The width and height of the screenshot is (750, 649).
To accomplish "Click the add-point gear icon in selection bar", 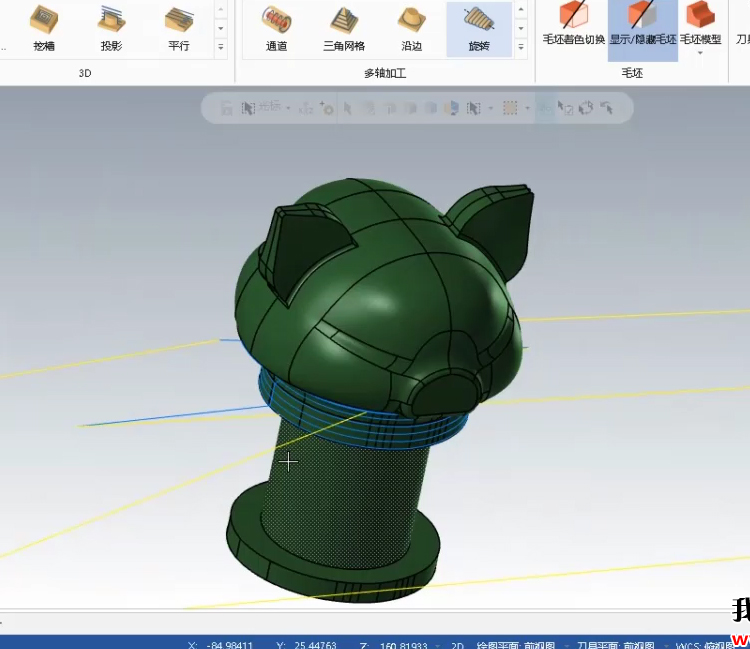I will coord(327,108).
